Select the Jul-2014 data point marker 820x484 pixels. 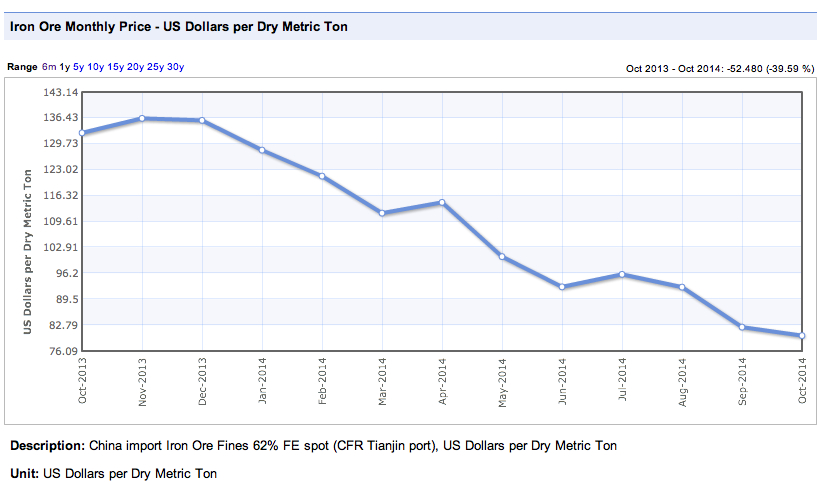pyautogui.click(x=622, y=274)
